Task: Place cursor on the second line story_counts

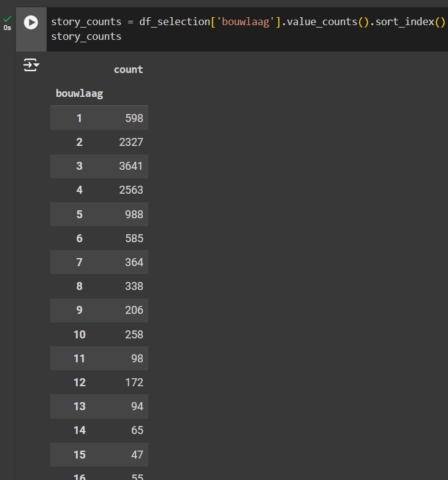Action: point(86,37)
